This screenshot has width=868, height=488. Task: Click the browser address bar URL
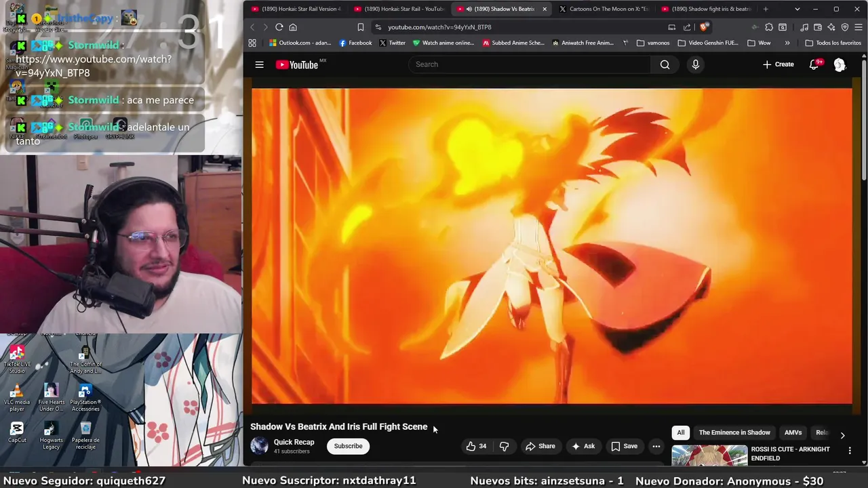439,27
